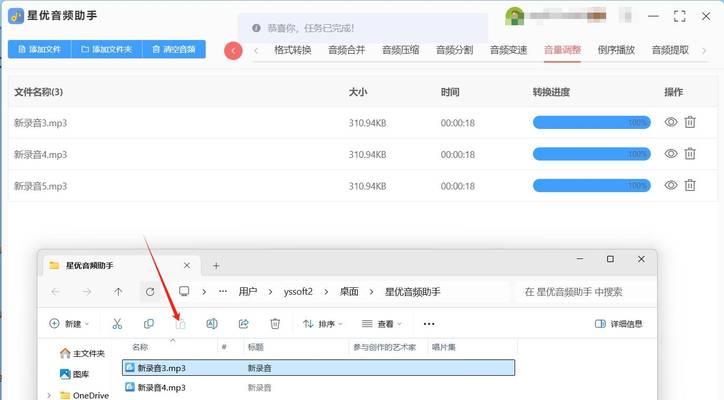Image resolution: width=724 pixels, height=400 pixels.
Task: Refresh the File Explorer folder
Action: coord(150,291)
